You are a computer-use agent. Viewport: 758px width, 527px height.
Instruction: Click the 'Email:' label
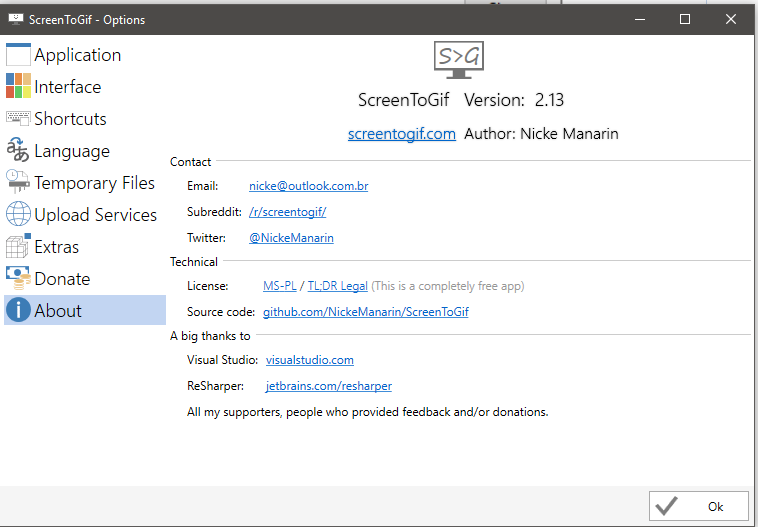point(203,186)
